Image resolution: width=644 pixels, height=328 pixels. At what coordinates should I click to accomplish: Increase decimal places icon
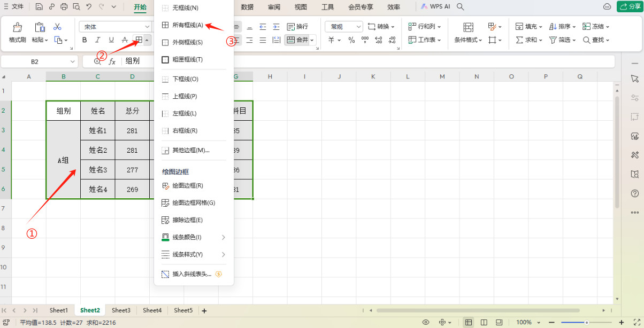point(379,40)
